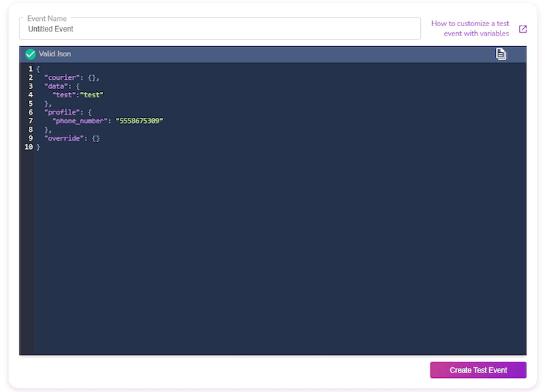Focus the Event Name text field
544x392 pixels.
point(220,29)
